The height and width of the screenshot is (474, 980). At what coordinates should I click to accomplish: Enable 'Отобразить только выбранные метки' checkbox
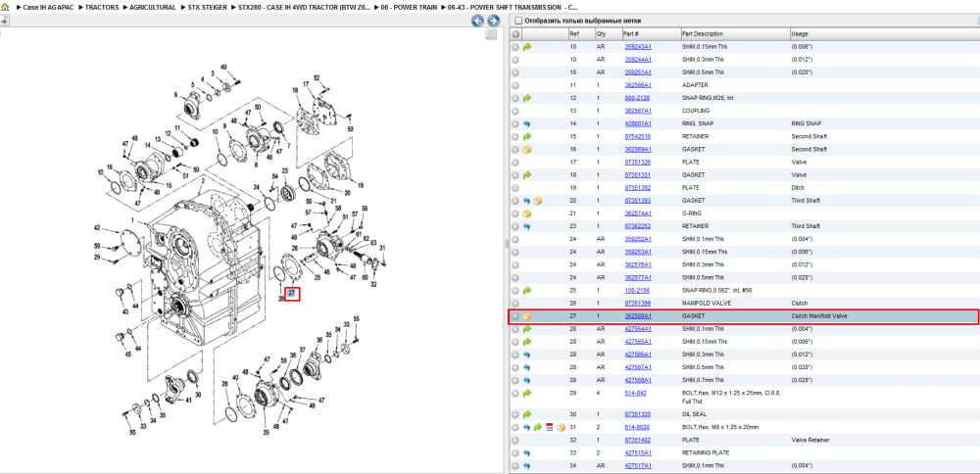point(517,21)
